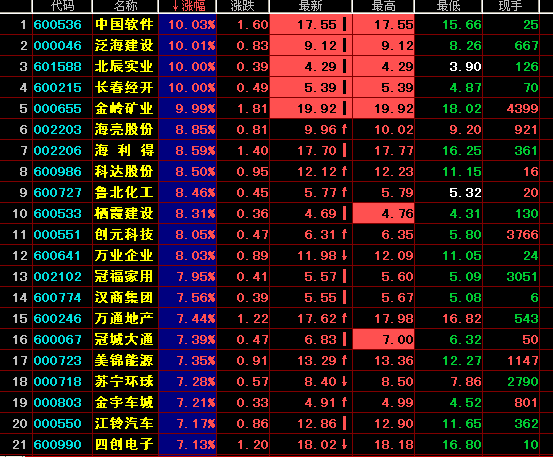The image size is (553, 457).
Task: Click the highlighted high price 7.00
Action: pos(398,340)
